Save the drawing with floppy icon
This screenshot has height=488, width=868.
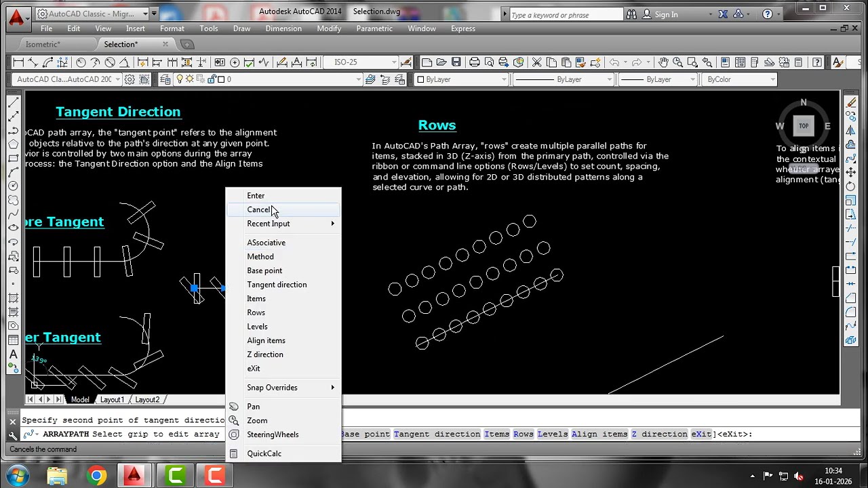click(456, 62)
